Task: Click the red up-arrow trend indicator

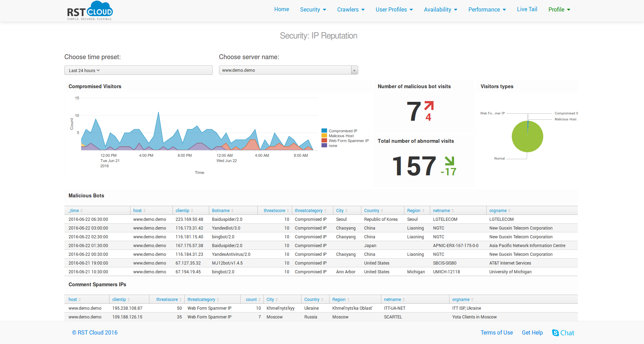Action: coord(429,105)
